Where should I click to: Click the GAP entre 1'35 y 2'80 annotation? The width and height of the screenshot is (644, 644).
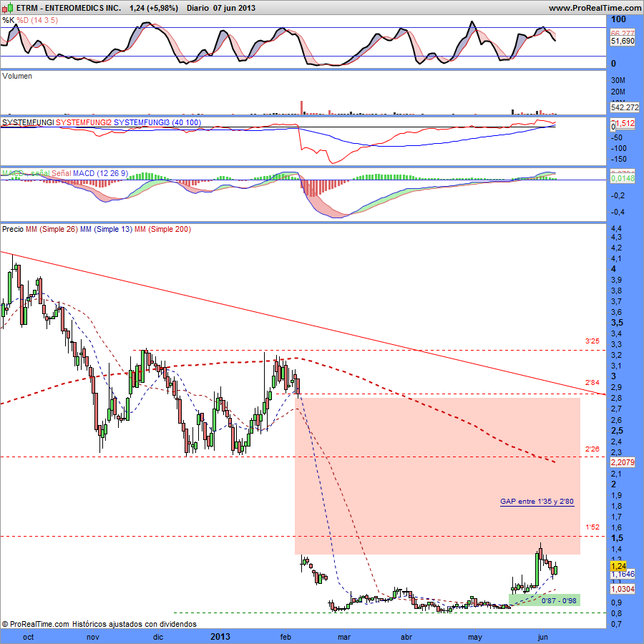pyautogui.click(x=537, y=501)
